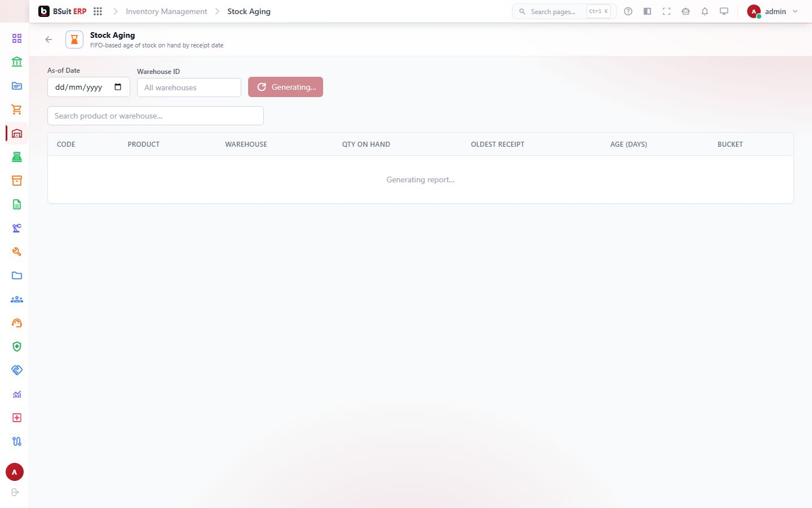Click the BUCKET column header
Screen dimensions: 812x508
coord(730,144)
